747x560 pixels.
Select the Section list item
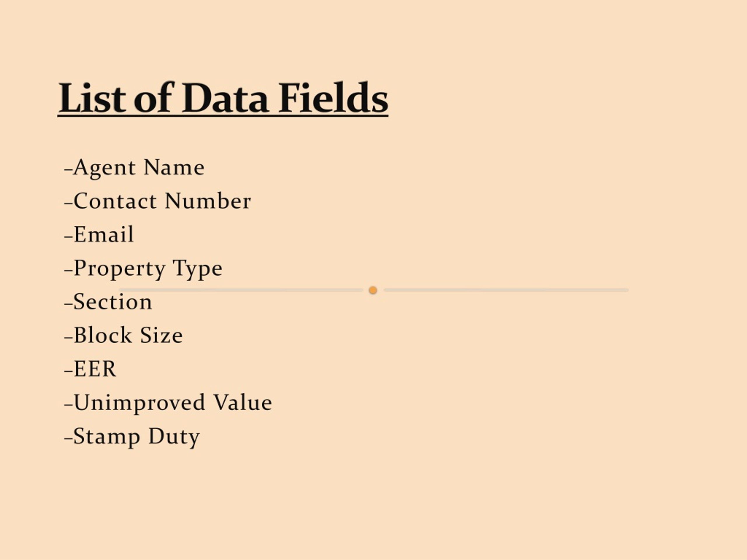click(108, 301)
